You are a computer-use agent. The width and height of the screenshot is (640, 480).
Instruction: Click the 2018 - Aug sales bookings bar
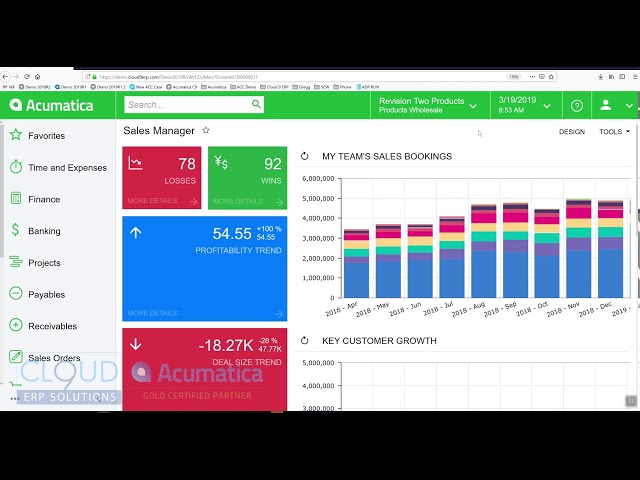click(x=484, y=251)
